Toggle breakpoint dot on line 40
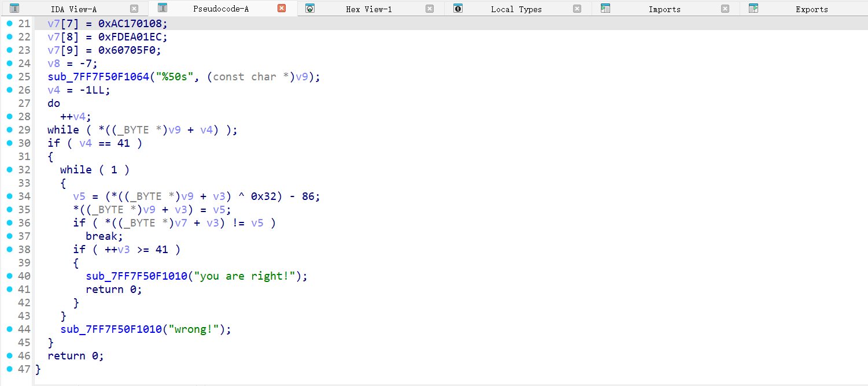This screenshot has height=386, width=868. (x=9, y=276)
